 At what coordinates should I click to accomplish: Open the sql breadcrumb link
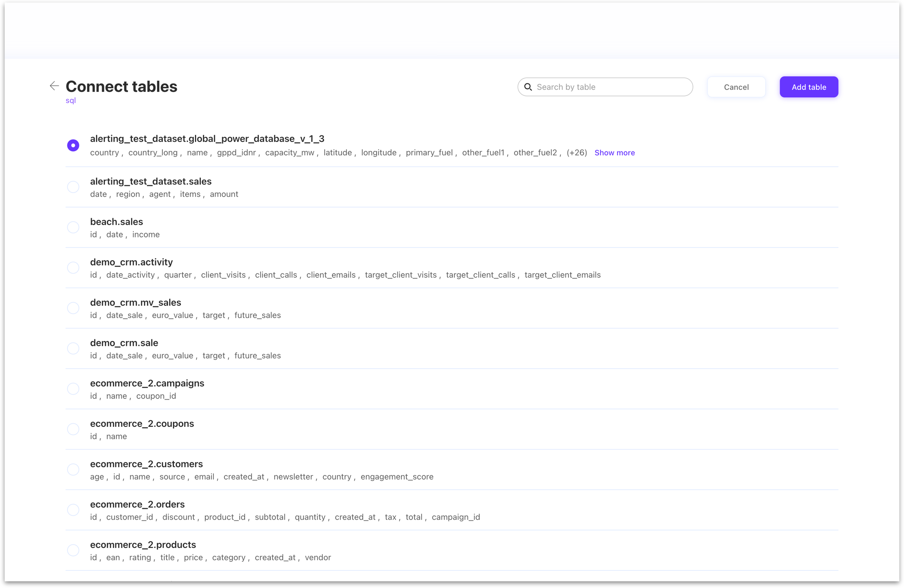coord(71,100)
